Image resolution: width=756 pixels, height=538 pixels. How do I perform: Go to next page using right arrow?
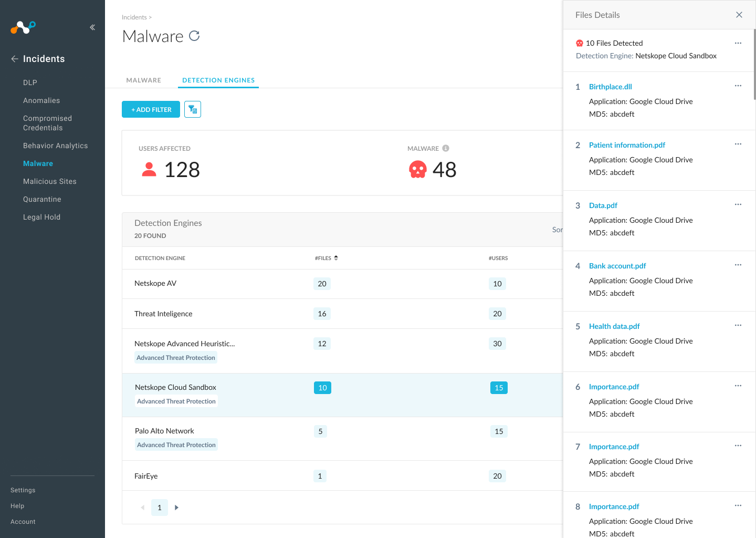coord(176,508)
